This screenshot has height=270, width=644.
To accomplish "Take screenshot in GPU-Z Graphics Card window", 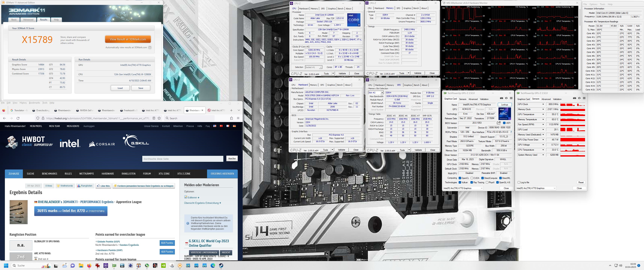I will pyautogui.click(x=502, y=98).
